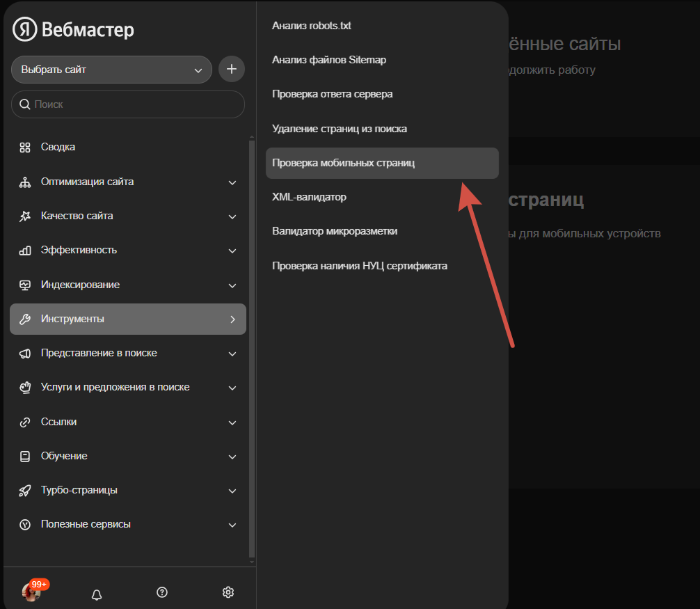This screenshot has height=609, width=700.
Task: Click the Услуги и предложения hand icon
Action: [x=25, y=388]
